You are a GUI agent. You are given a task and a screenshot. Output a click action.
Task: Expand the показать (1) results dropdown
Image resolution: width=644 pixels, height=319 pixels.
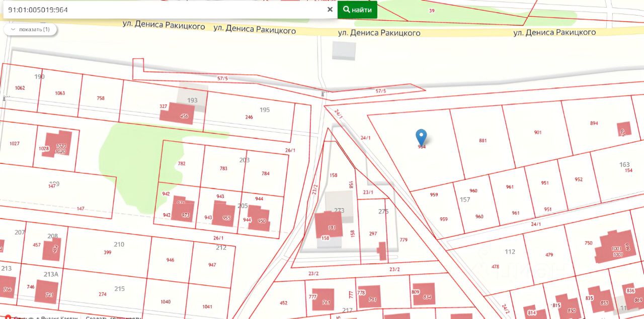point(30,29)
